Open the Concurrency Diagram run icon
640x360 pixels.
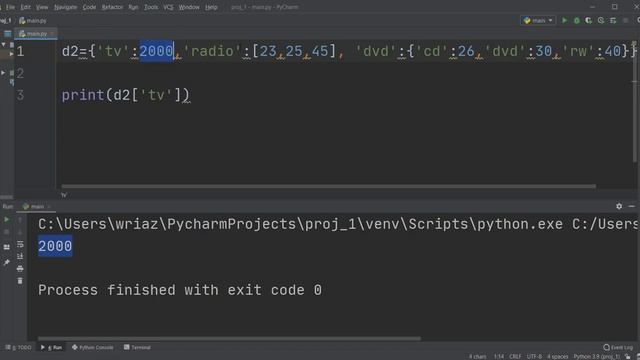[613, 20]
